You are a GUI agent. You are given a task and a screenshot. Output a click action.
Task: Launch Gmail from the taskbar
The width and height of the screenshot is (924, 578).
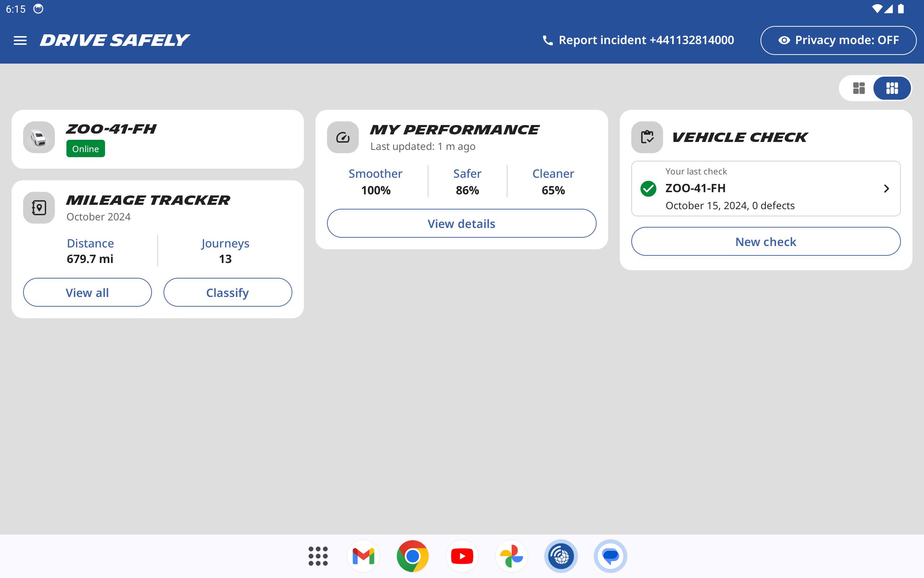click(x=363, y=556)
